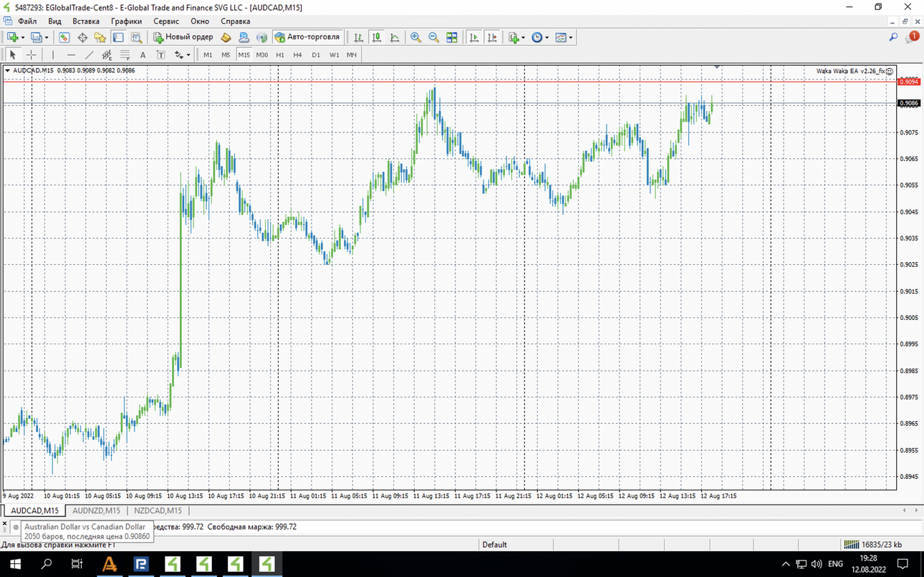This screenshot has width=924, height=577.
Task: Switch timeframe to H1
Action: tap(280, 54)
